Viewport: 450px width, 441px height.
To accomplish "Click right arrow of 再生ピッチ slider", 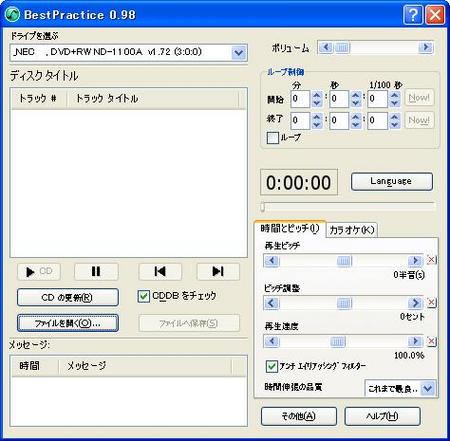I will (416, 260).
